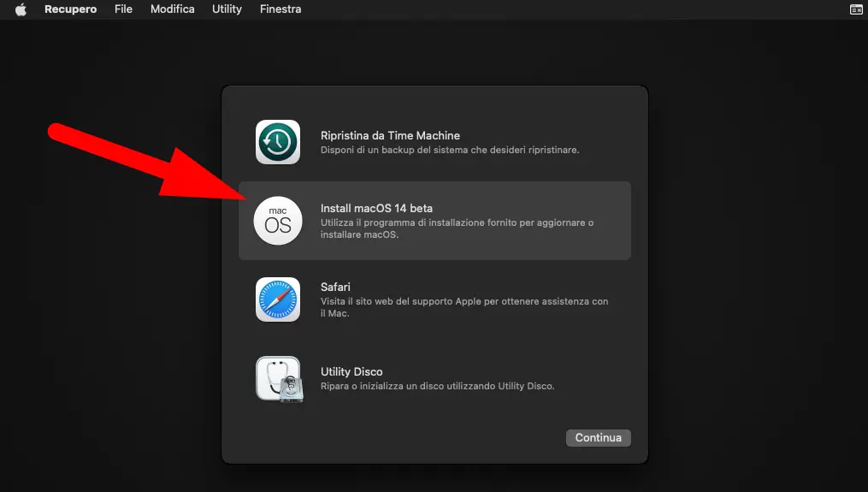Viewport: 868px width, 492px height.
Task: Select the 'Utility Disco' option title
Action: click(351, 371)
